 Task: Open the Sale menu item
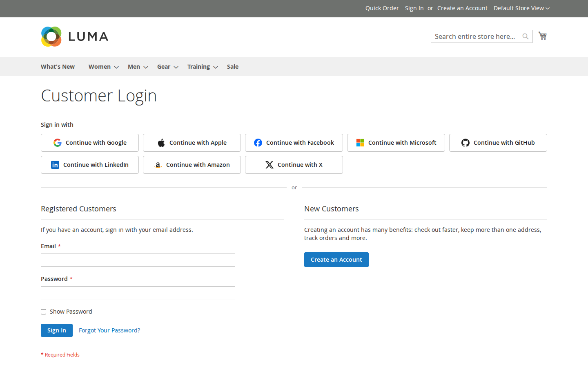click(233, 67)
